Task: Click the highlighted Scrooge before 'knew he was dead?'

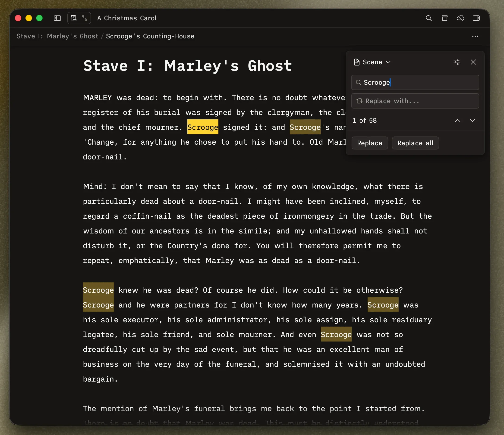Action: (x=98, y=290)
